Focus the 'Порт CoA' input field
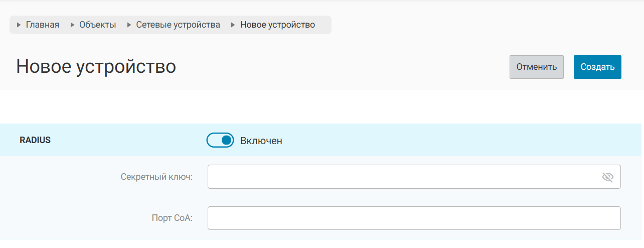Image resolution: width=644 pixels, height=248 pixels. 414,218
